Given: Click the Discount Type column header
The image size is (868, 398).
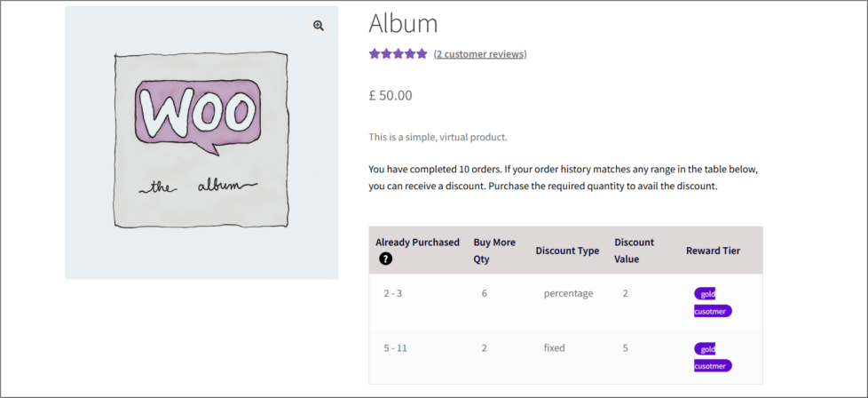Looking at the screenshot, I should (567, 251).
